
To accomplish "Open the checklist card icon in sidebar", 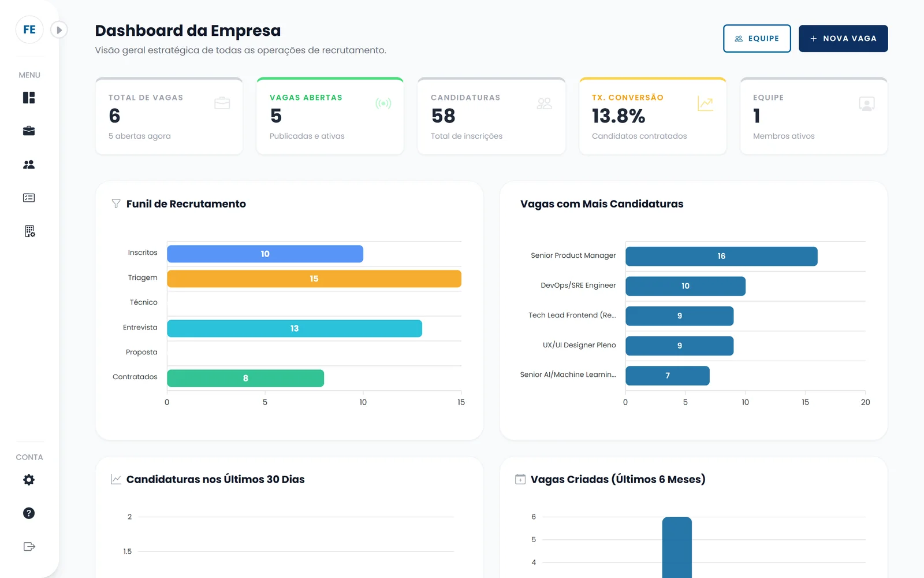I will point(29,198).
